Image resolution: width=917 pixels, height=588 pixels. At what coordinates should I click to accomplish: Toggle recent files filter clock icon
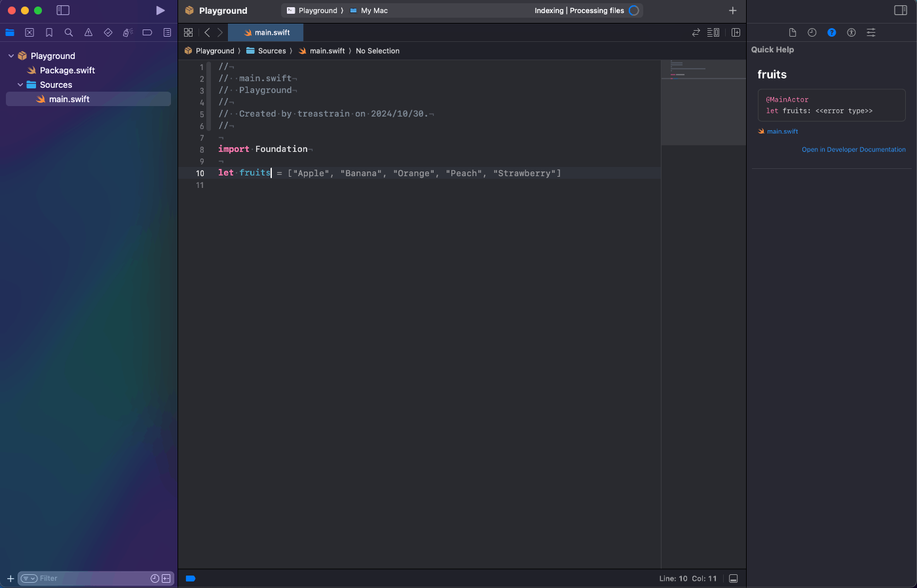(x=155, y=578)
